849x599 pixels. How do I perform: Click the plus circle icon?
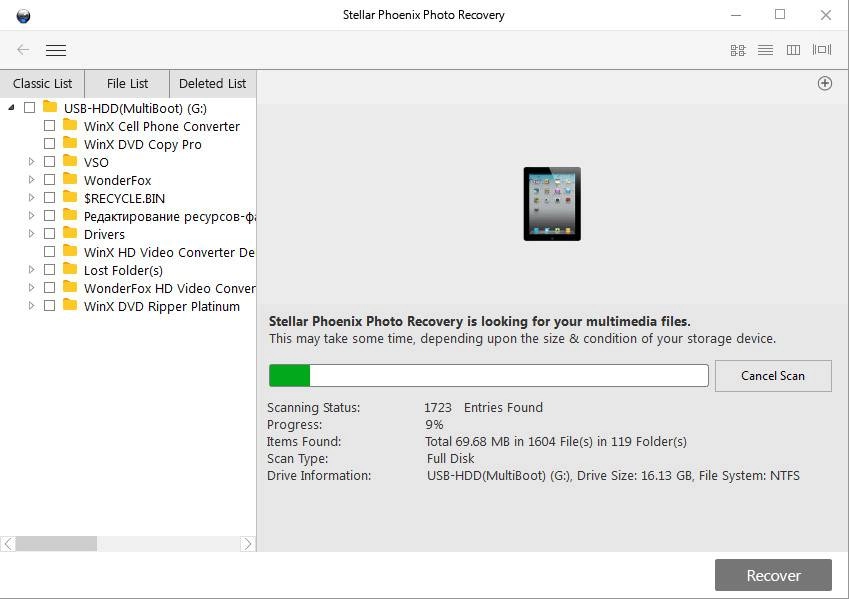824,83
